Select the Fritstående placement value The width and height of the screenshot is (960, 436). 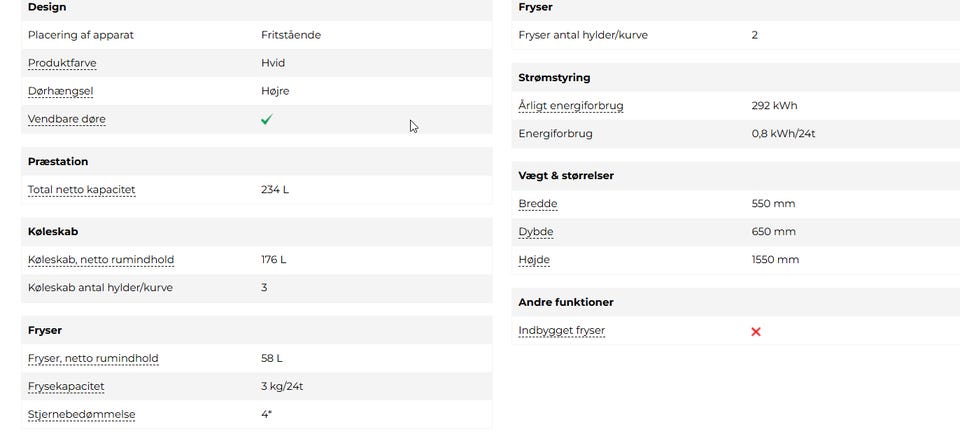tap(291, 35)
